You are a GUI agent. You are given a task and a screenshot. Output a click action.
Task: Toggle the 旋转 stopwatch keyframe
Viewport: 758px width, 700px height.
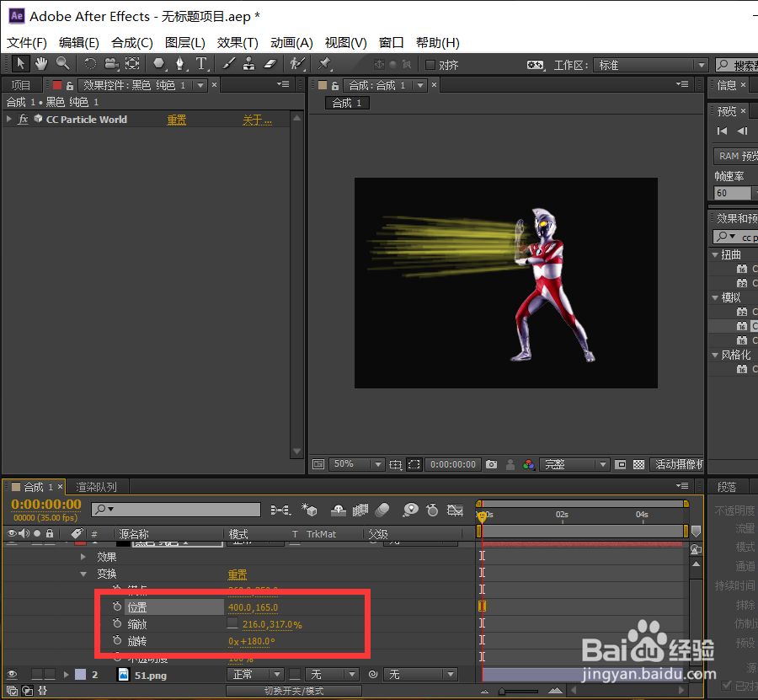(x=117, y=640)
